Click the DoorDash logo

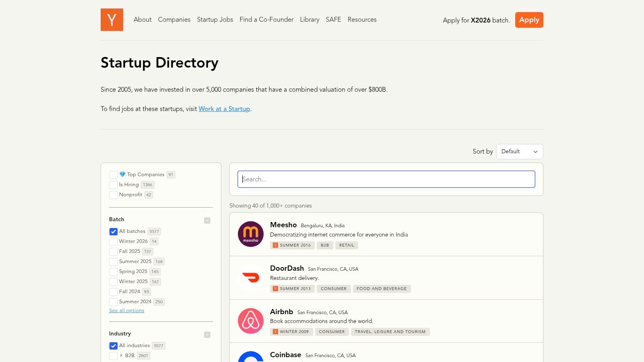(250, 278)
